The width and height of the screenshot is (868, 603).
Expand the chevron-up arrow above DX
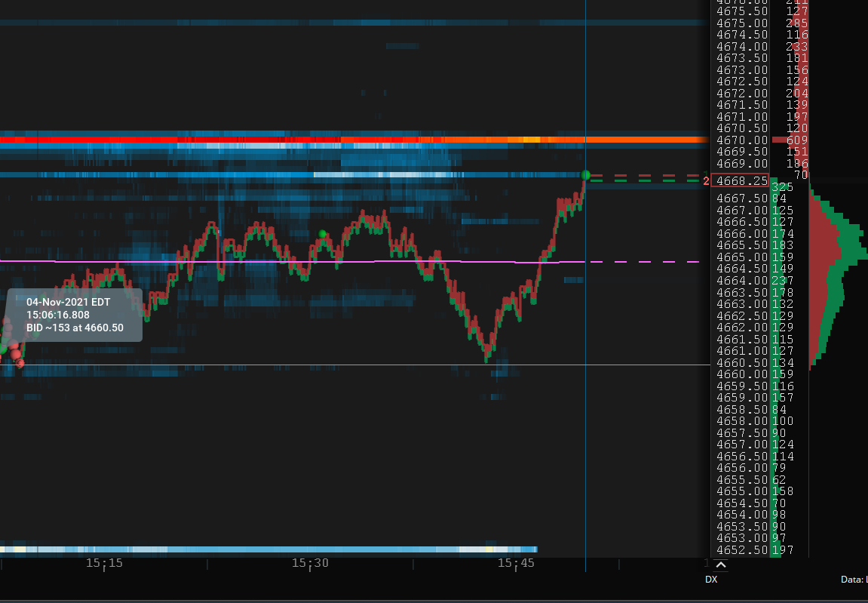[720, 565]
